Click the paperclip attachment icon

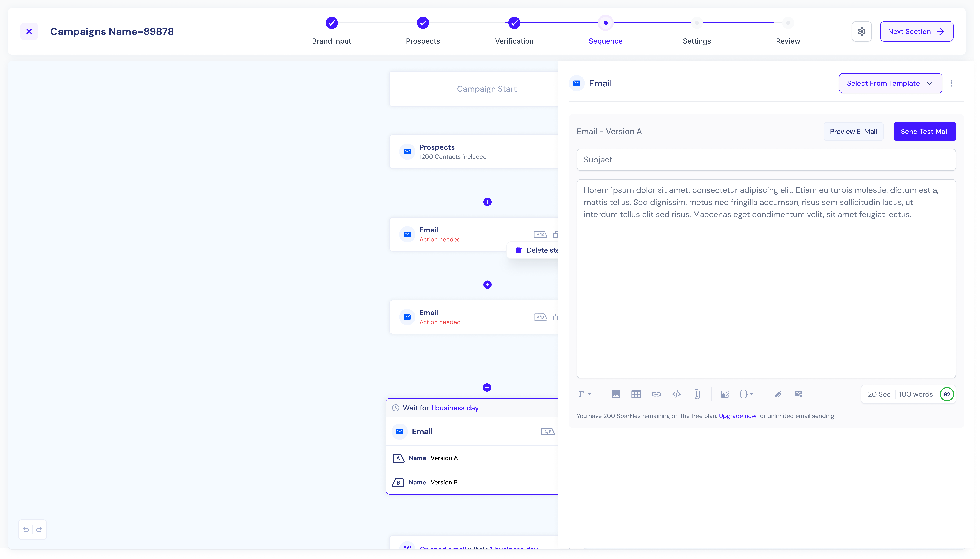(697, 394)
